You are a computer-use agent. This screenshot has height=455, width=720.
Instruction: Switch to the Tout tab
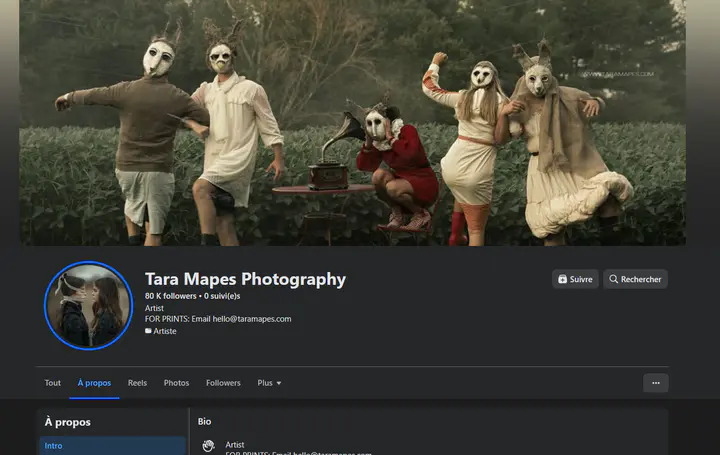(x=52, y=383)
